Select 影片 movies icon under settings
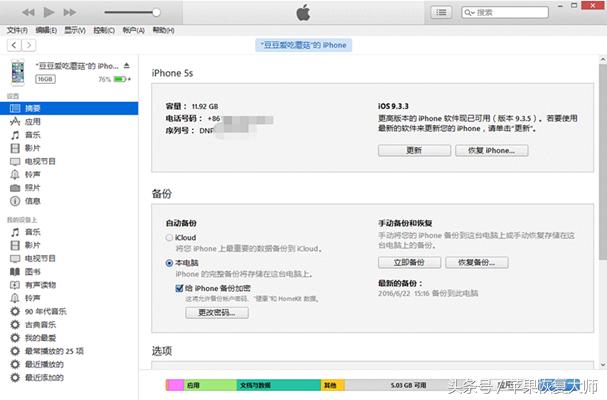This screenshot has width=607, height=400. 15,148
